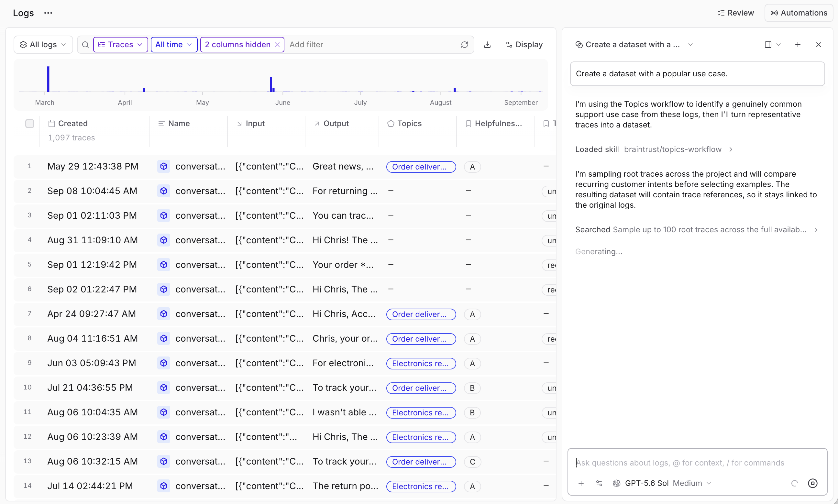The height and width of the screenshot is (504, 838).
Task: Open the Review view
Action: [735, 13]
